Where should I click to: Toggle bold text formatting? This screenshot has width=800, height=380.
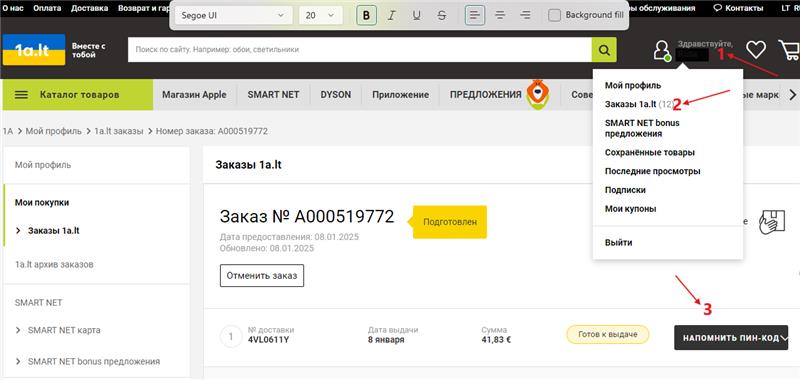(x=366, y=15)
